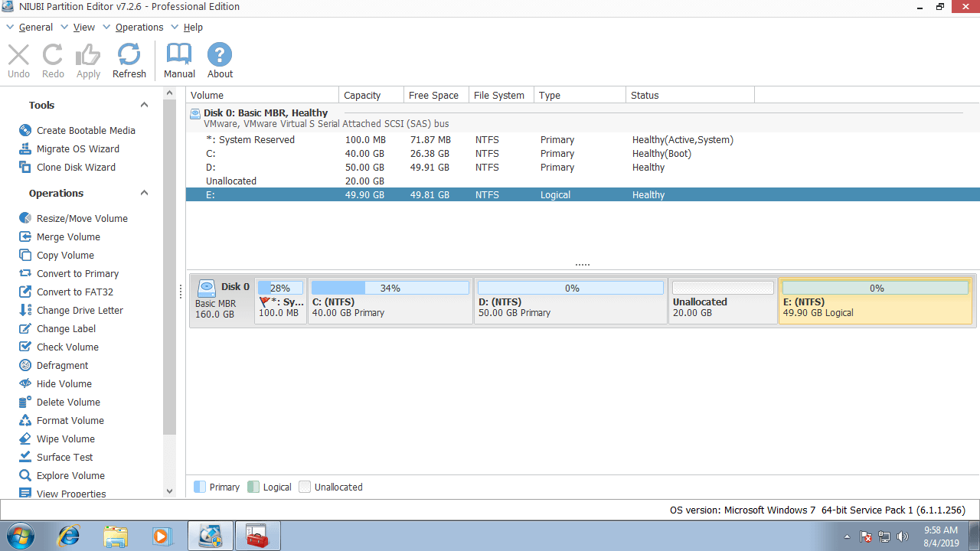Start the Migrate OS Wizard
Image resolution: width=980 pixels, height=551 pixels.
pyautogui.click(x=77, y=149)
